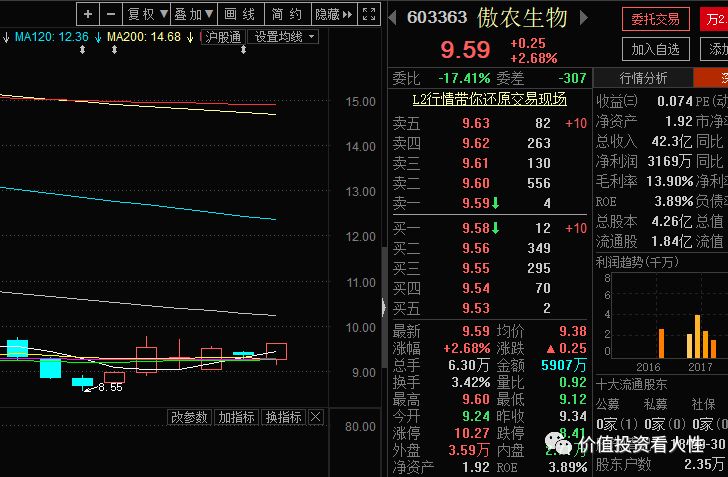Select 卖二 price 9.60
Viewport: 728px width, 477px height.
[x=475, y=183]
